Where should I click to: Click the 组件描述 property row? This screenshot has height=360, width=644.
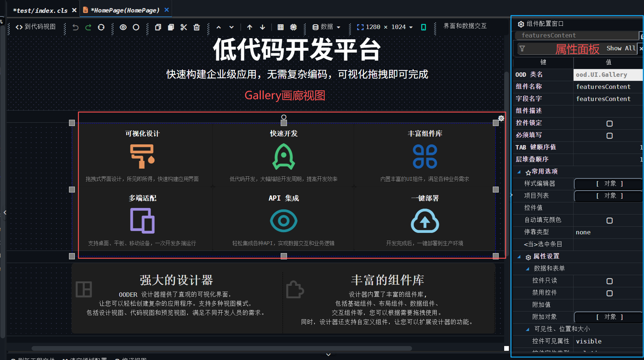(578, 111)
